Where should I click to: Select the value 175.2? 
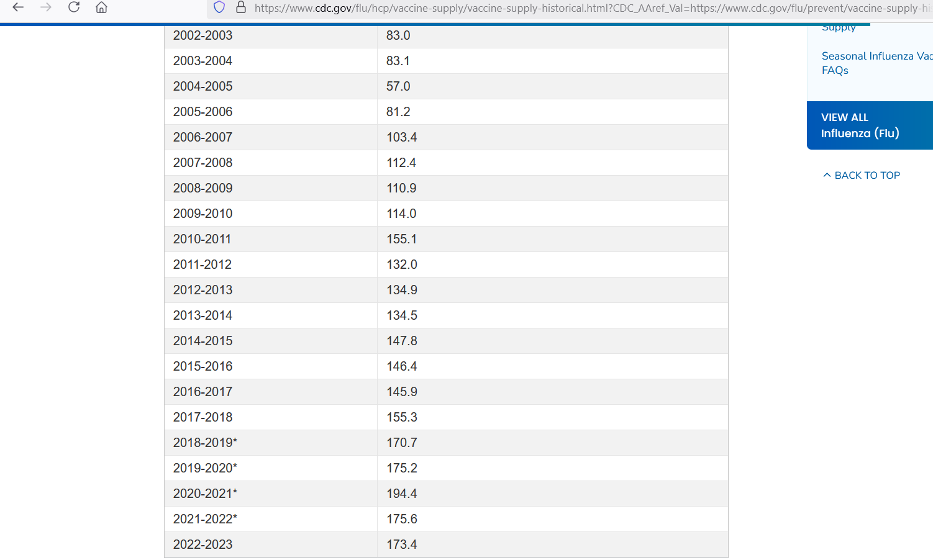pyautogui.click(x=402, y=468)
